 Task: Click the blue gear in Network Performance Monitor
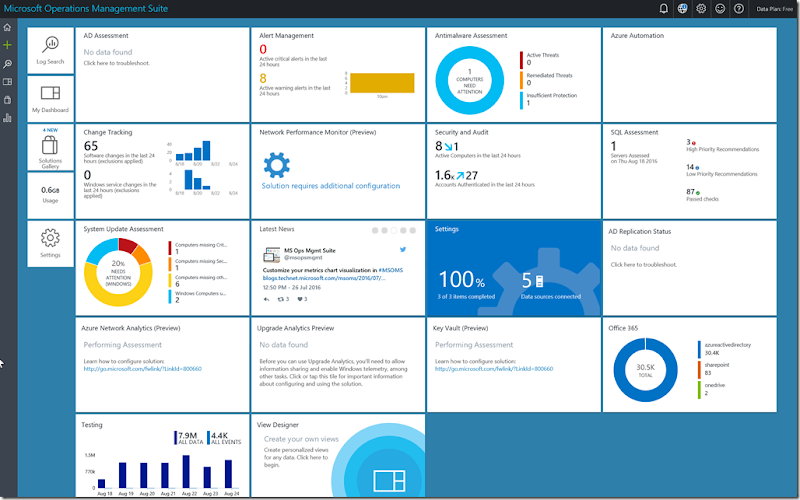pos(277,165)
